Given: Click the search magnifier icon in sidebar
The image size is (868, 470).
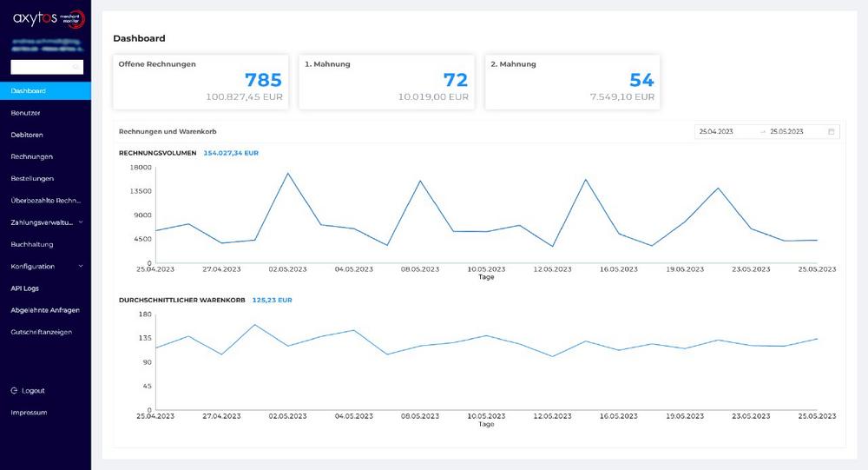Looking at the screenshot, I should (x=76, y=67).
